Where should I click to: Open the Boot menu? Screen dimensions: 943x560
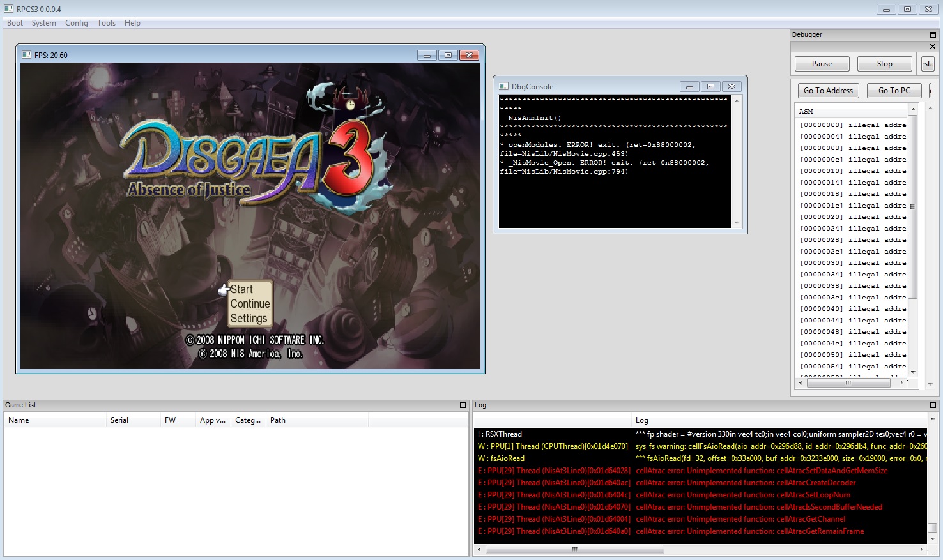coord(15,23)
